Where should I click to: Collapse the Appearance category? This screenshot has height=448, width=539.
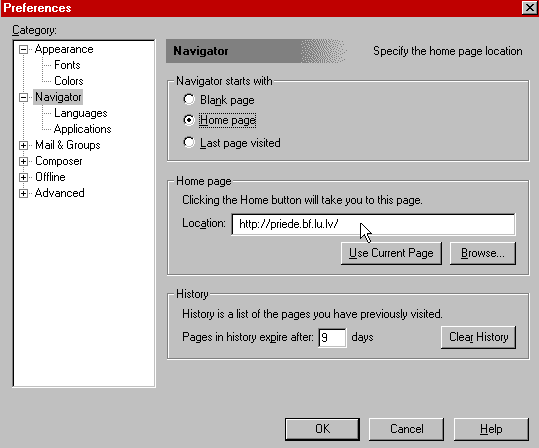click(23, 50)
